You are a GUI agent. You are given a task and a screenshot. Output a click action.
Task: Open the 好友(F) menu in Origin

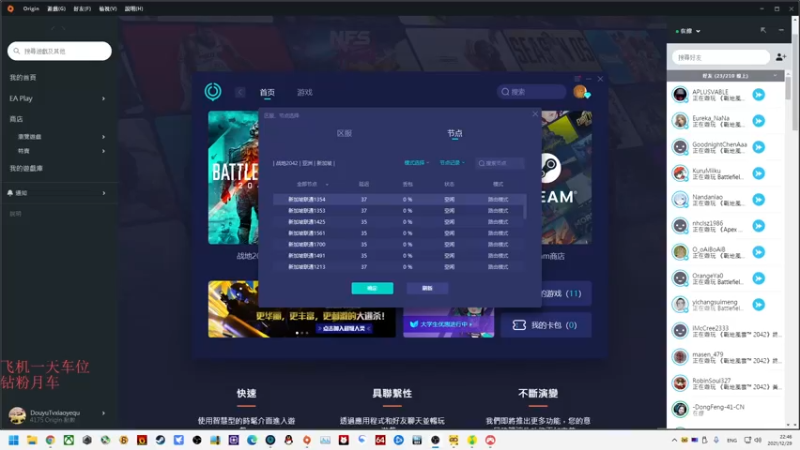pos(82,9)
